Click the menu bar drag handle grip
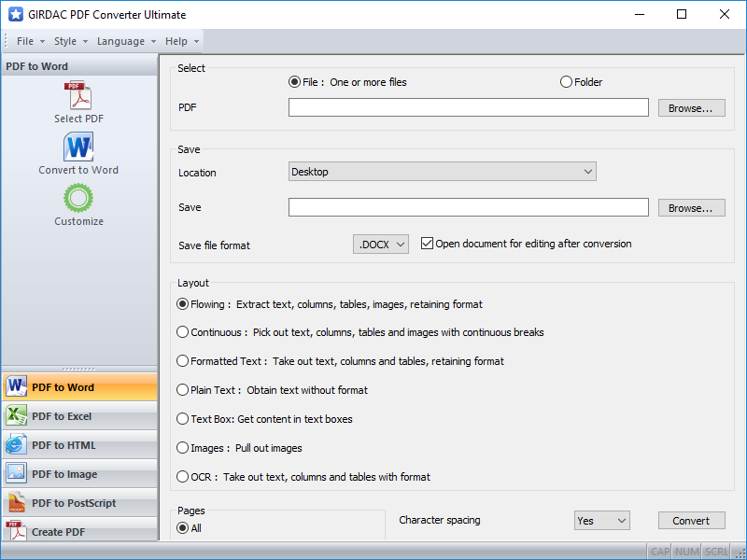This screenshot has height=560, width=747. (x=6, y=41)
